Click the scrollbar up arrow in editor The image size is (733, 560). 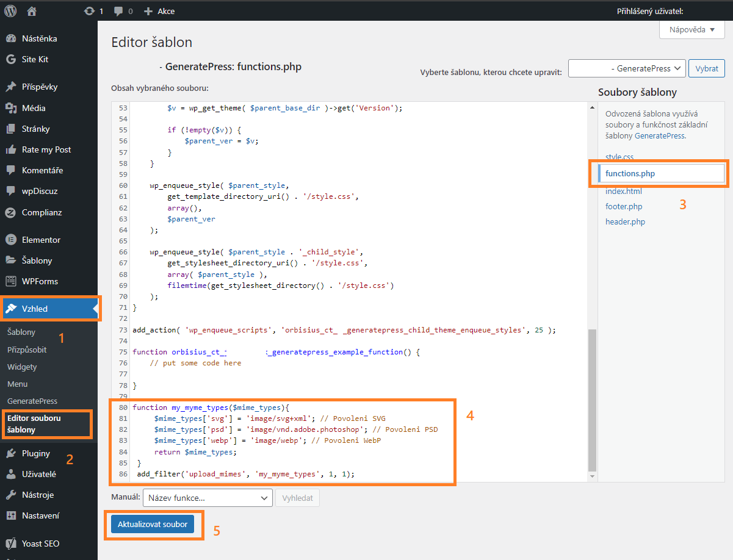click(x=591, y=107)
